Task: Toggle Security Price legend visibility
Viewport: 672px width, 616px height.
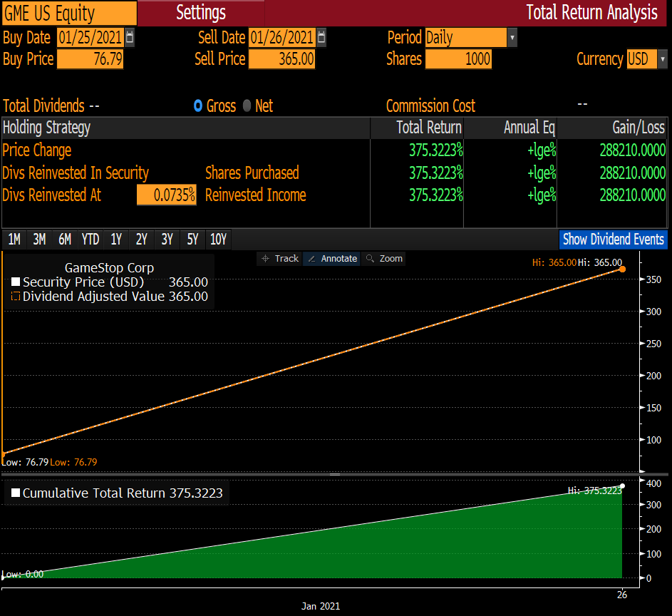Action: (15, 282)
